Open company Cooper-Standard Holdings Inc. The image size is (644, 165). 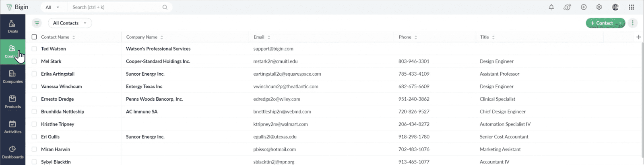coord(158,61)
